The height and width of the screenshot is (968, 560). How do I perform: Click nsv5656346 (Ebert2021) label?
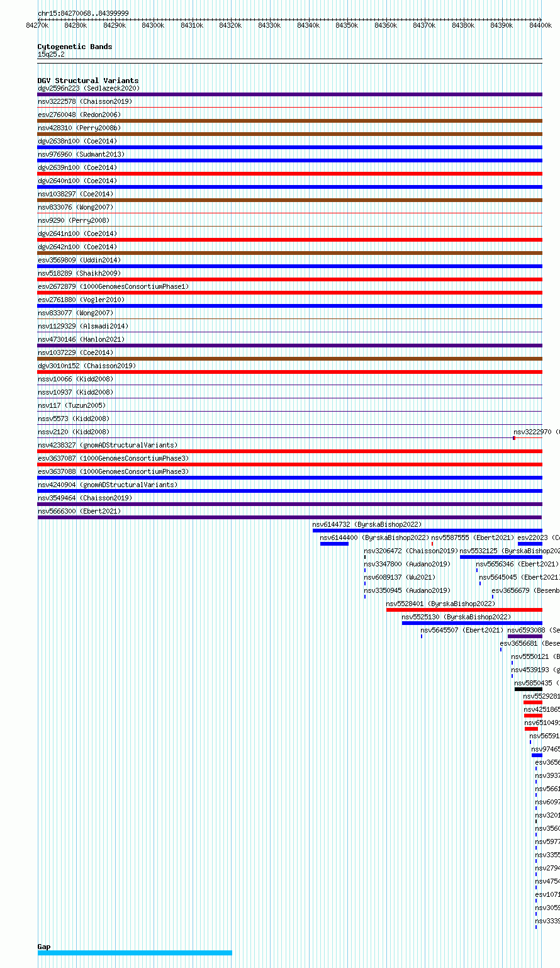(517, 564)
